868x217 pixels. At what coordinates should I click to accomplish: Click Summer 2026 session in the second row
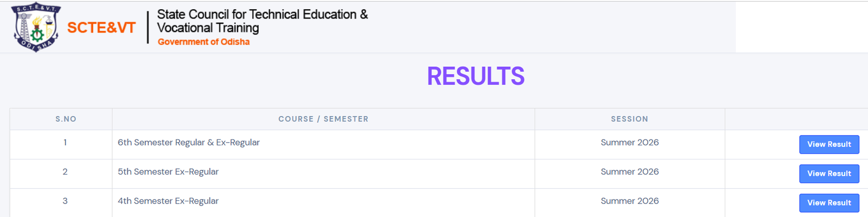[630, 171]
